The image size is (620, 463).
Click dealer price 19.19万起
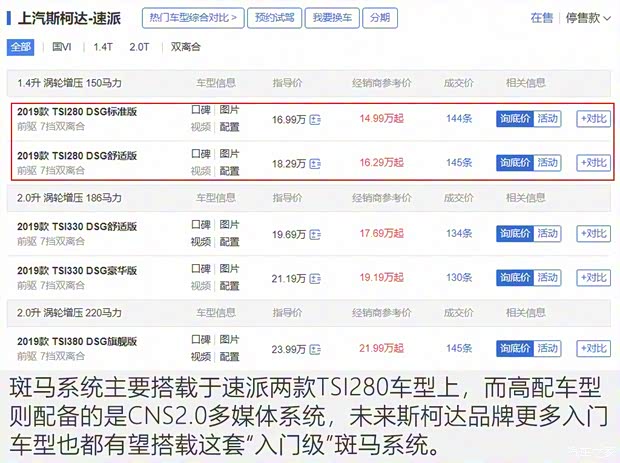pos(382,278)
